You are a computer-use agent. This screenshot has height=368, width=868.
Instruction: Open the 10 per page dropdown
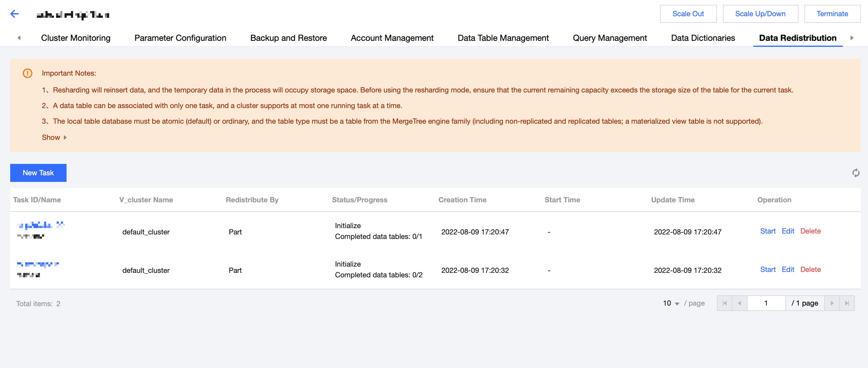click(671, 303)
